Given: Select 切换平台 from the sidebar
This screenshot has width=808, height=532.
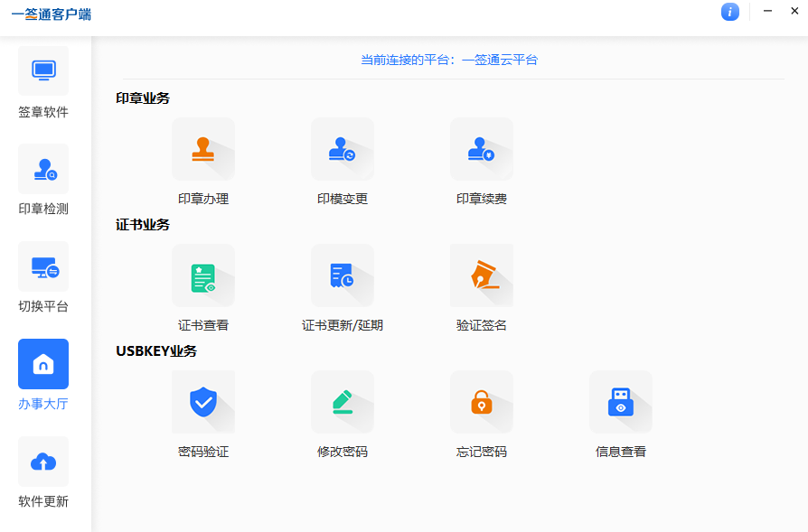Looking at the screenshot, I should pos(42,266).
